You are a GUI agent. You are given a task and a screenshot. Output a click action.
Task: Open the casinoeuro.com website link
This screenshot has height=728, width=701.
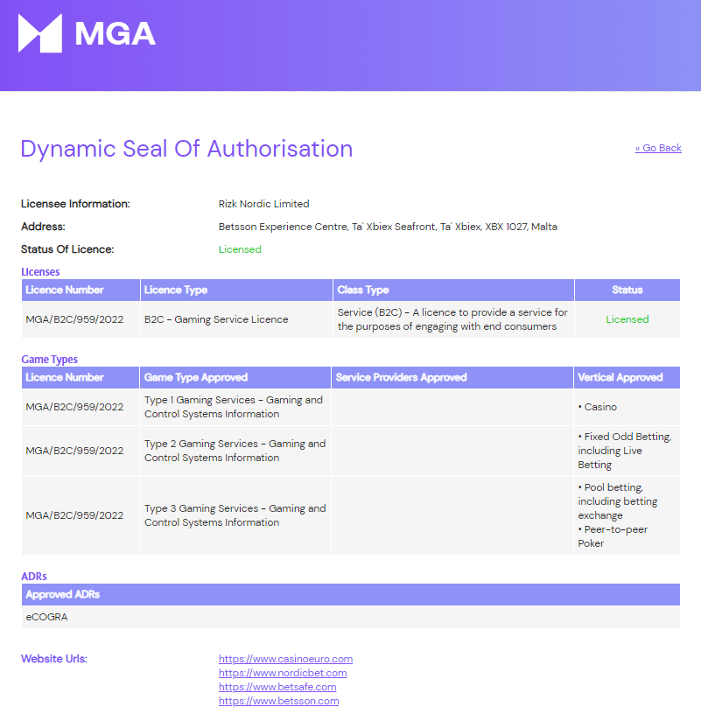285,659
